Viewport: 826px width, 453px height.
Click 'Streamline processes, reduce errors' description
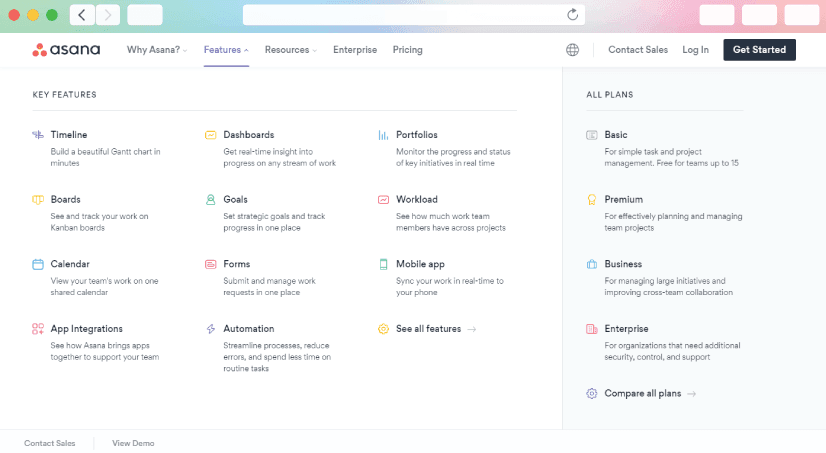click(x=277, y=357)
